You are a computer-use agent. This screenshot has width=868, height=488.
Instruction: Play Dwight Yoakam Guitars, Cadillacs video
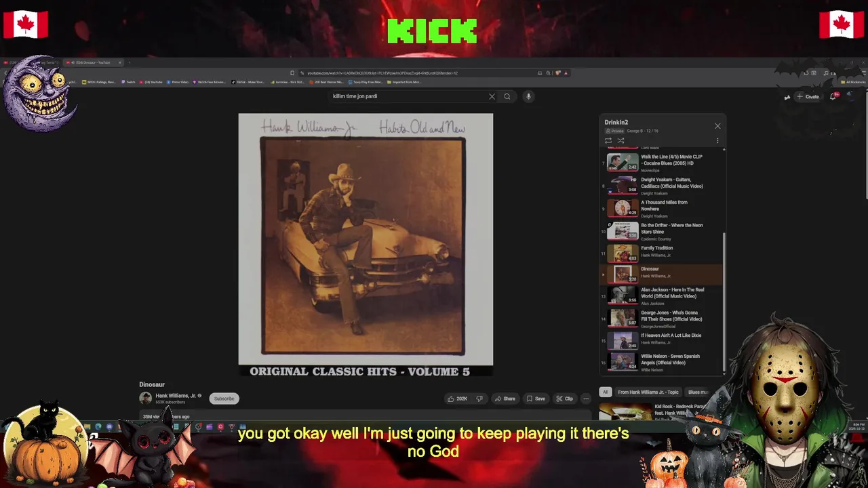pyautogui.click(x=661, y=185)
